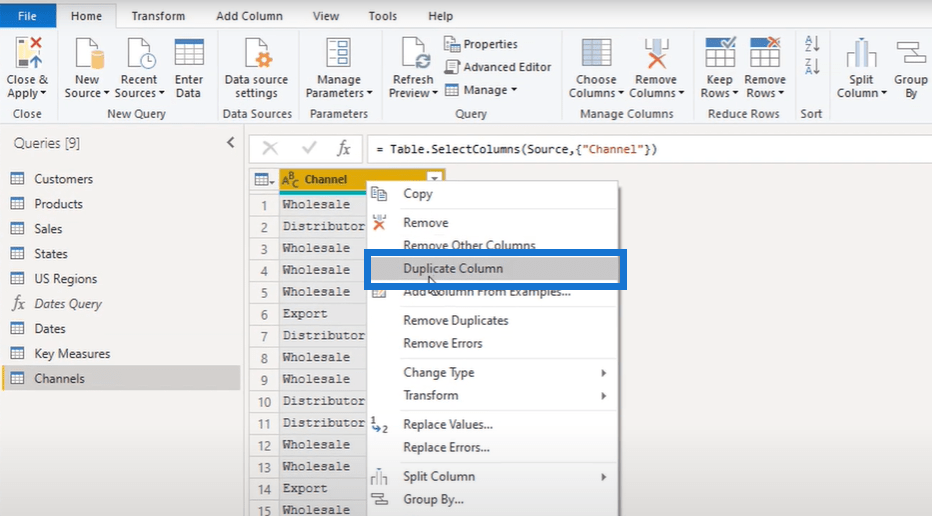This screenshot has height=516, width=932.
Task: Confirm formula with checkmark icon
Action: click(x=309, y=148)
